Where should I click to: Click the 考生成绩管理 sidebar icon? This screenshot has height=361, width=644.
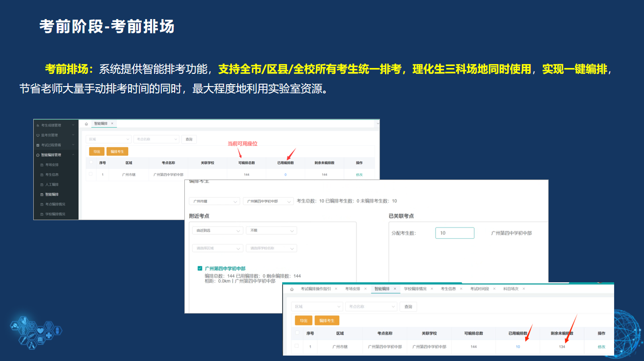38,125
